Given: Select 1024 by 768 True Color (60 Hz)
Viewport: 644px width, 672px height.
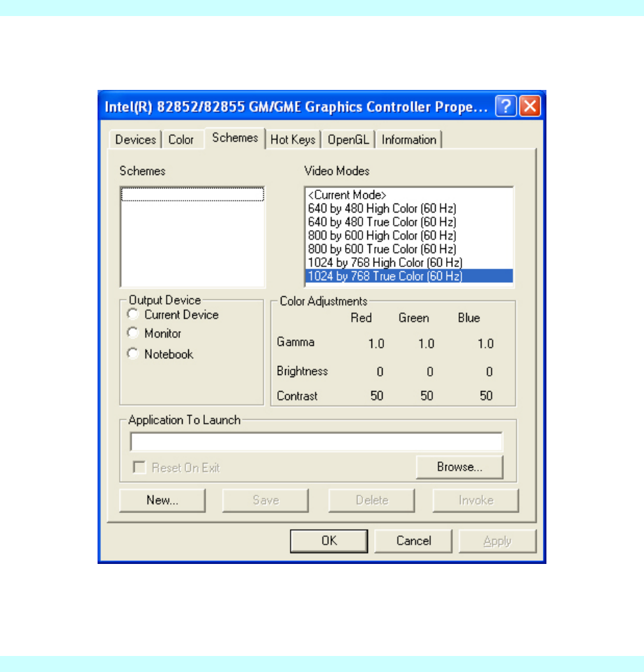Looking at the screenshot, I should tap(409, 276).
